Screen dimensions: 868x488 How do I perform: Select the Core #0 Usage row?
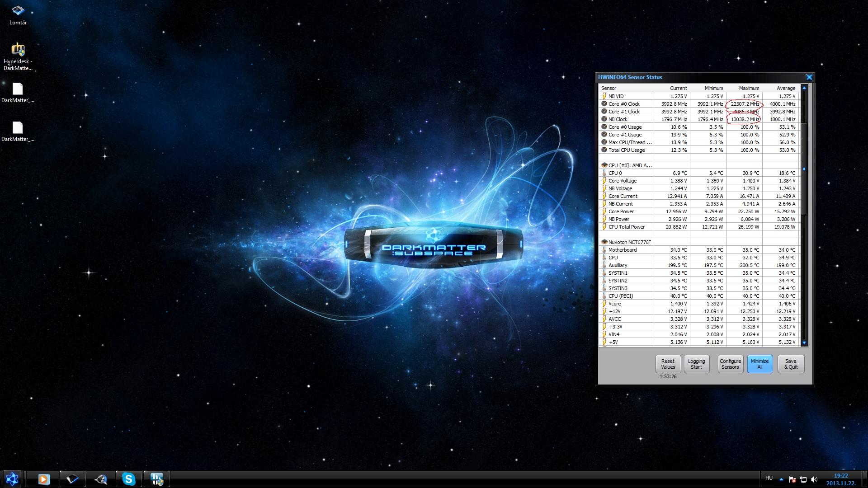coord(699,127)
